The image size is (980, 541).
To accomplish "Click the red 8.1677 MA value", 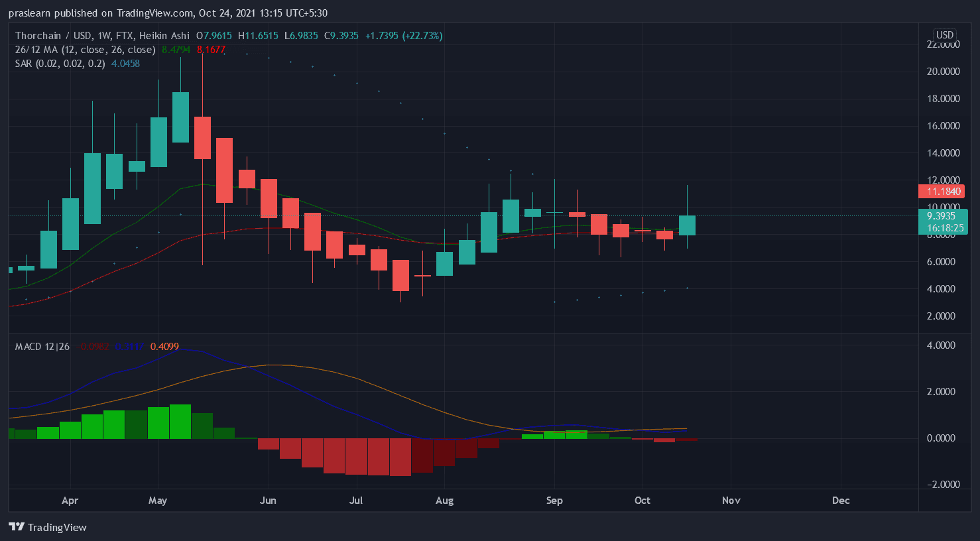I will (x=211, y=50).
